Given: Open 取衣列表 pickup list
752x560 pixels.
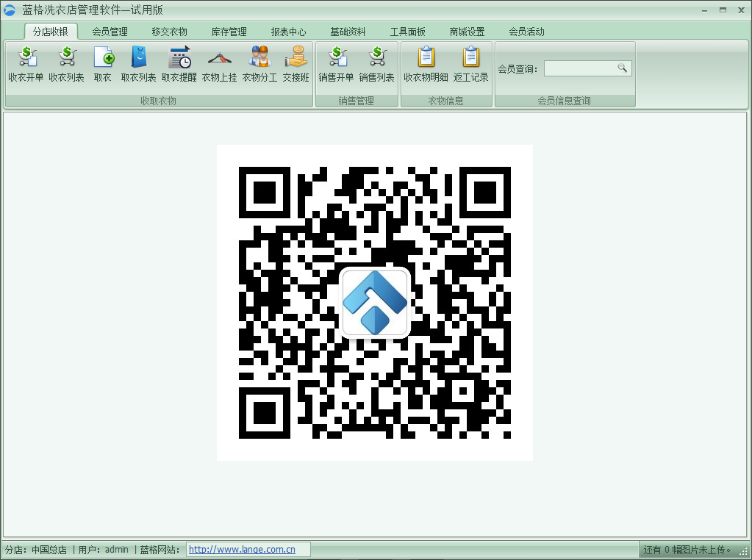Looking at the screenshot, I should click(139, 64).
